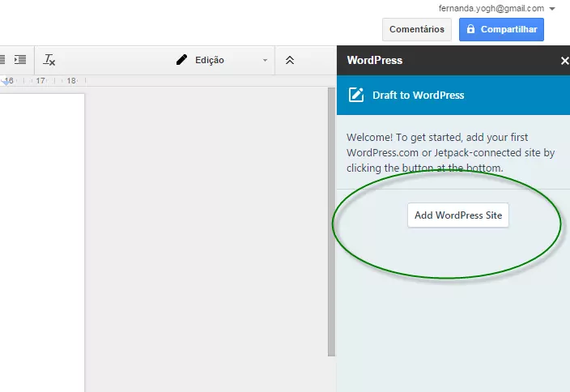Open the Edição mode dropdown
Screen dimensions: 570x392
222,60
